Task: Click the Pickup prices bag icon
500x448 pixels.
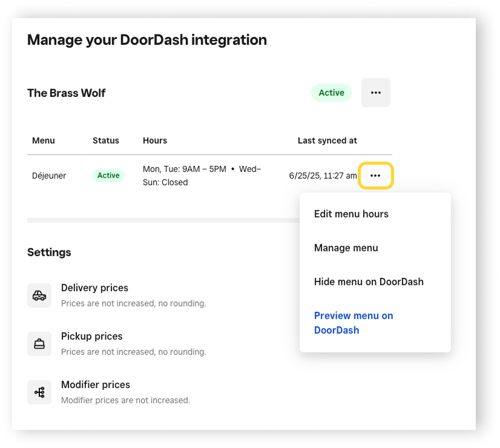Action: [x=39, y=344]
